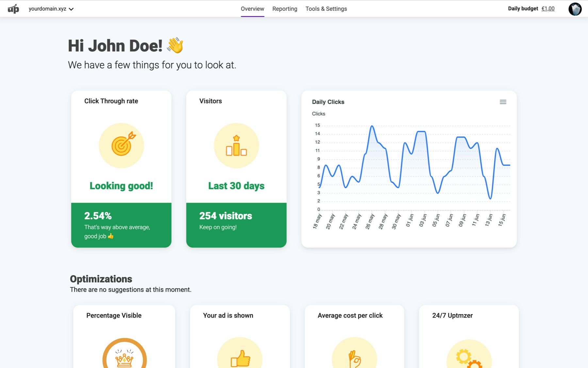This screenshot has width=588, height=368.
Task: Expand the yourdomain.xyz domain selector
Action: [47, 9]
